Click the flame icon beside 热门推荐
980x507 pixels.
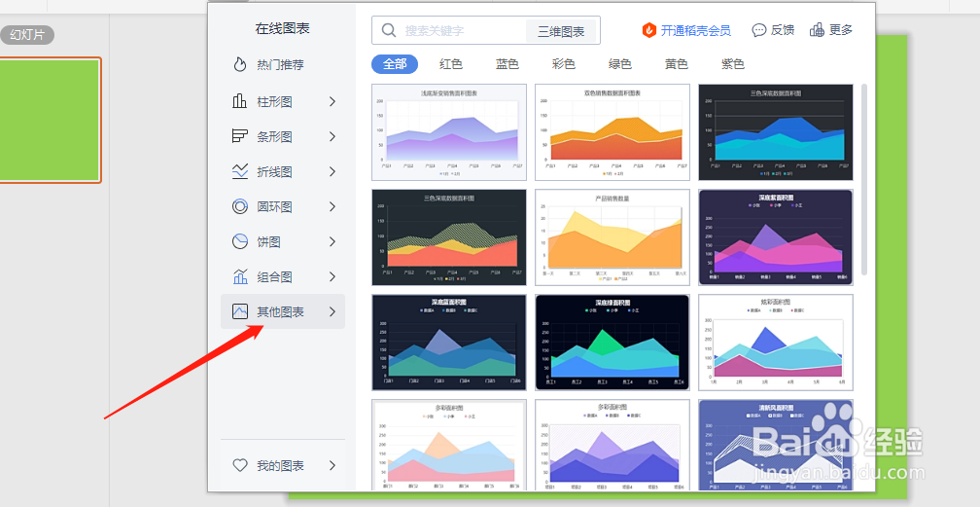[240, 64]
